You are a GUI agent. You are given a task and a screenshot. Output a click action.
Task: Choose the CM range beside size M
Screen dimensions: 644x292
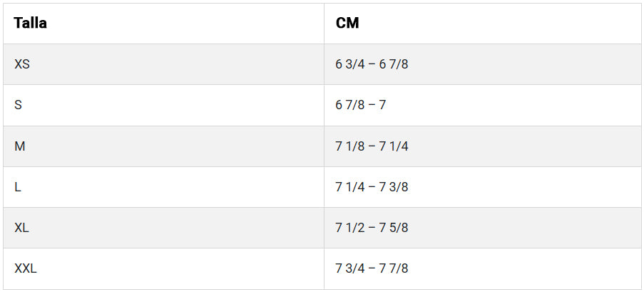click(372, 146)
